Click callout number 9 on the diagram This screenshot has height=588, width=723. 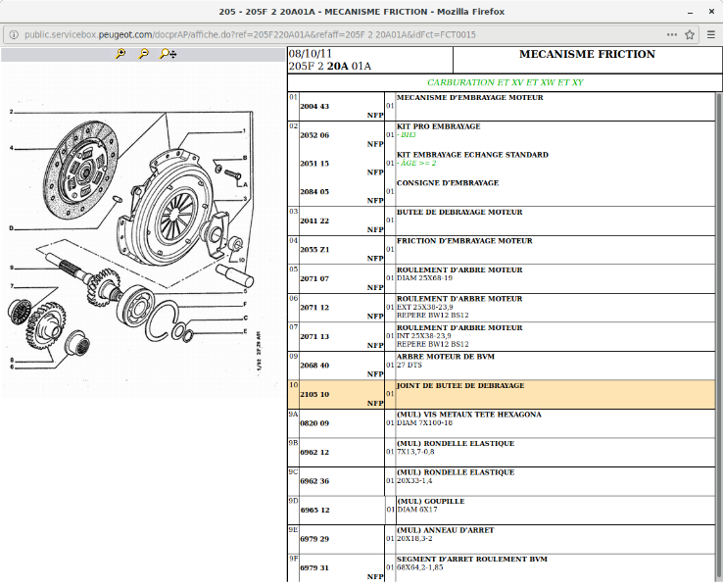[x=12, y=268]
